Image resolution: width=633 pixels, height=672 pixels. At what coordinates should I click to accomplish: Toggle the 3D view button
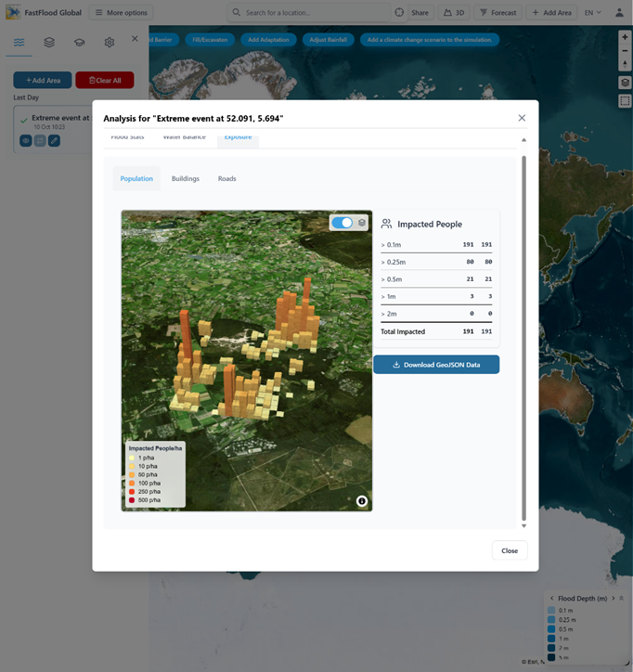[x=454, y=13]
